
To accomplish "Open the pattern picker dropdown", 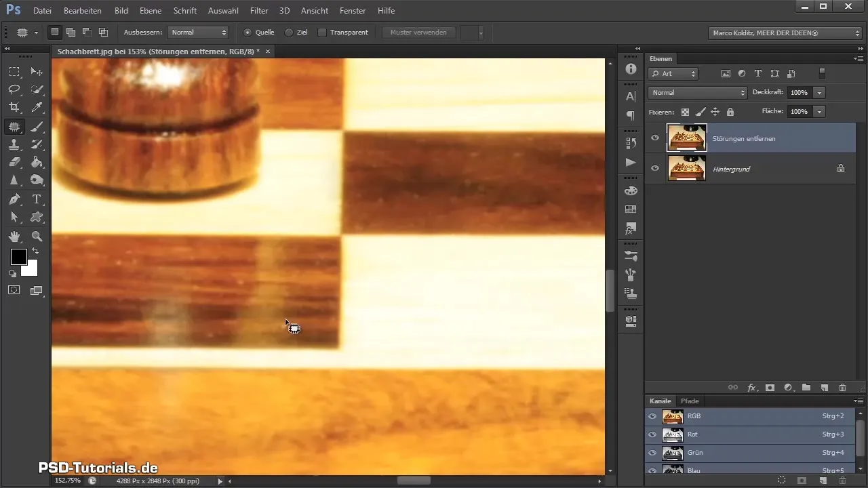I will [480, 33].
